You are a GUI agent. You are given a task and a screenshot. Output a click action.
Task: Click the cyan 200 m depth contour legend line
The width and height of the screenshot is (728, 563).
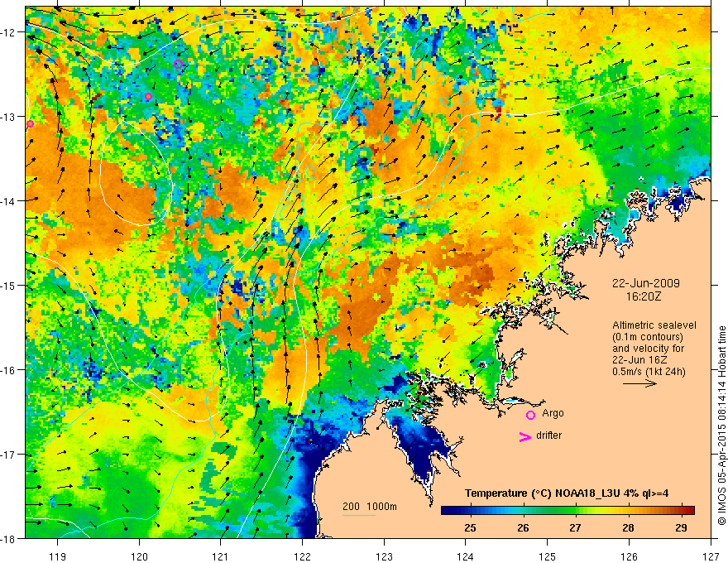pos(359,515)
